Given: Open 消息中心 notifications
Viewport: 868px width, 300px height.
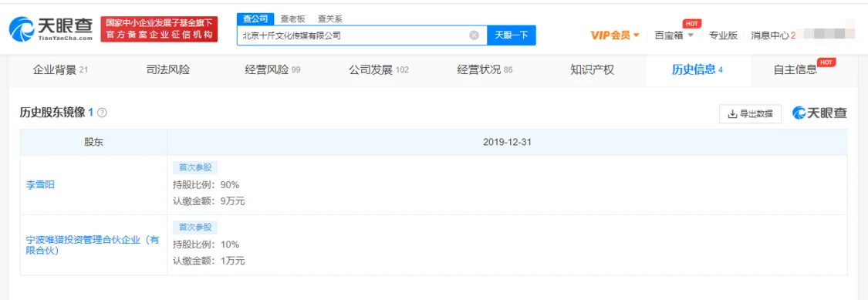Looking at the screenshot, I should (x=773, y=35).
